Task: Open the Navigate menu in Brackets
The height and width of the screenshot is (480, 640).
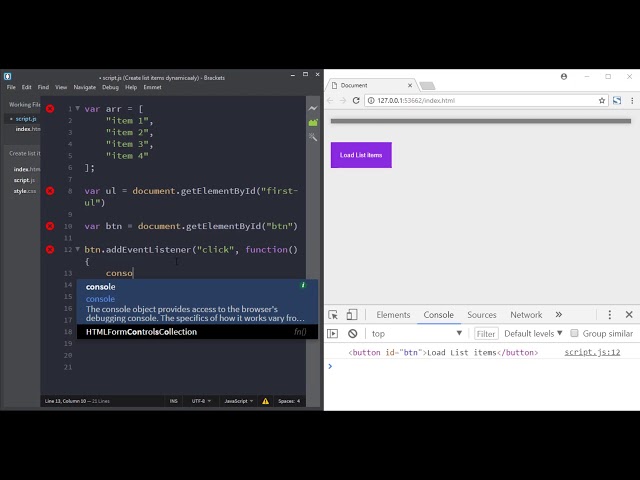Action: tap(84, 87)
